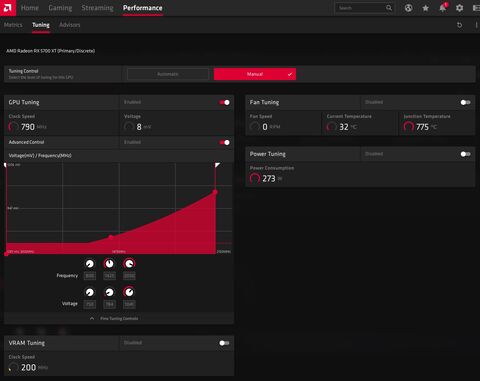Go to the Gaming tab
The height and width of the screenshot is (381, 480).
(x=60, y=8)
